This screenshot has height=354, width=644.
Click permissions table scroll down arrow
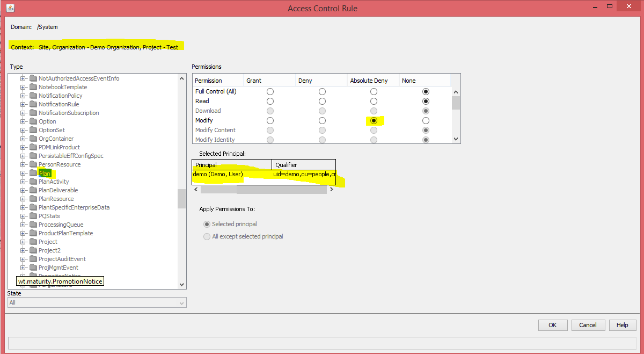pos(456,139)
